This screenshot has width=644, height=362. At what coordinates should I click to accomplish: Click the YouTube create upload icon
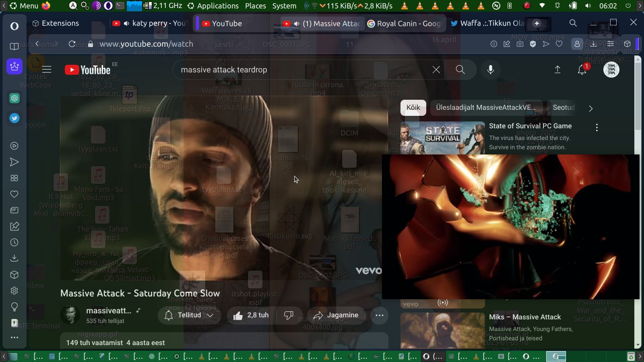tap(557, 70)
